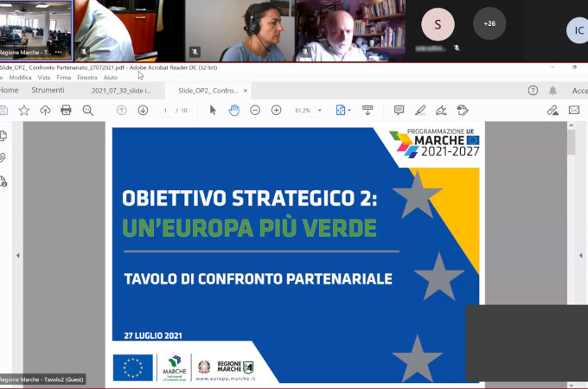Click the Marche 2021-2027 programme logo
The image size is (588, 389).
coord(434,143)
